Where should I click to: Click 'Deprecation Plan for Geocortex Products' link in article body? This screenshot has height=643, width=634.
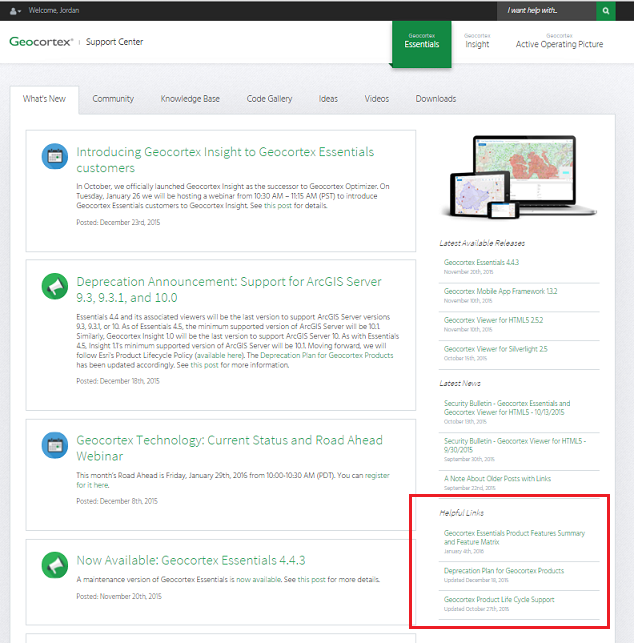click(326, 355)
